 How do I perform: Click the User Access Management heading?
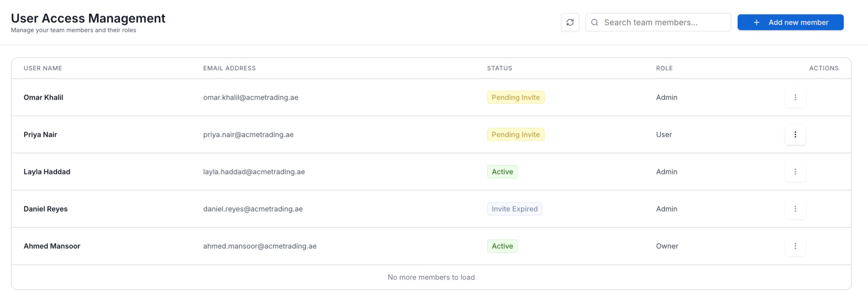(x=88, y=18)
